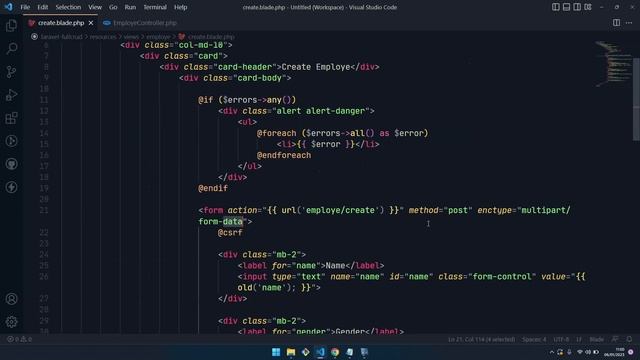Open the Accounts menu icon

[11, 299]
